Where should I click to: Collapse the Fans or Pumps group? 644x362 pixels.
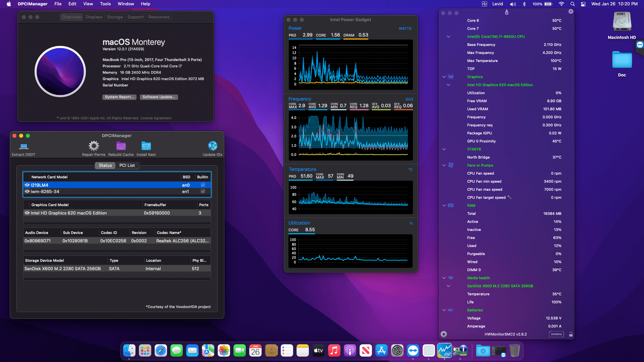coord(444,165)
